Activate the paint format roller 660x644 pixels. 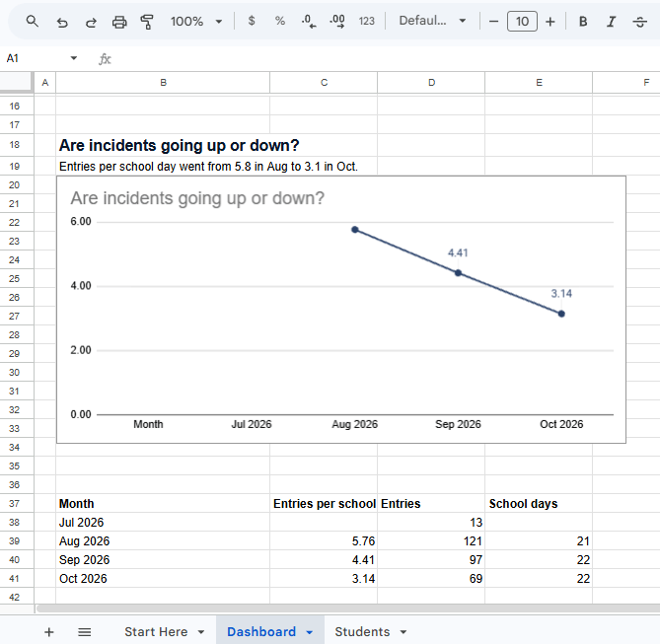point(147,22)
